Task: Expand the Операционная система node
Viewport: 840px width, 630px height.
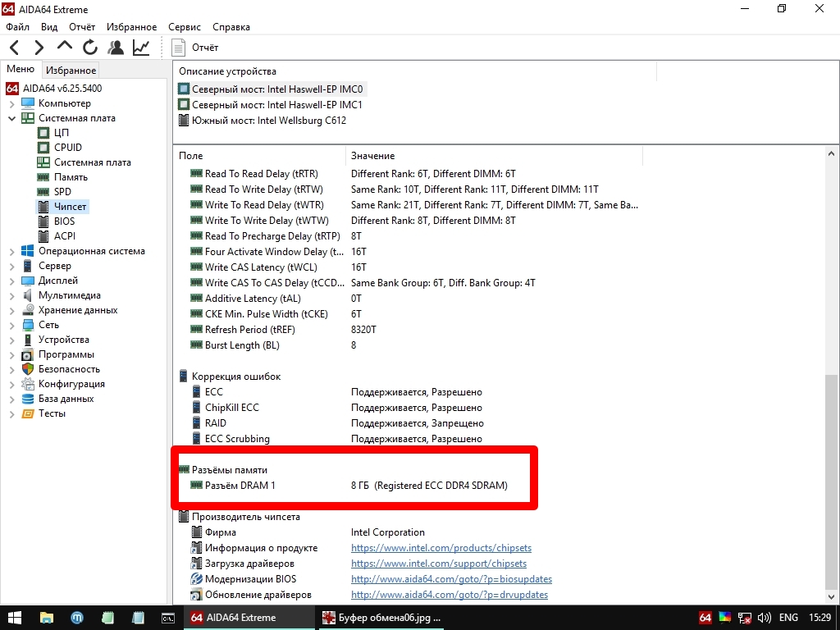Action: point(11,251)
